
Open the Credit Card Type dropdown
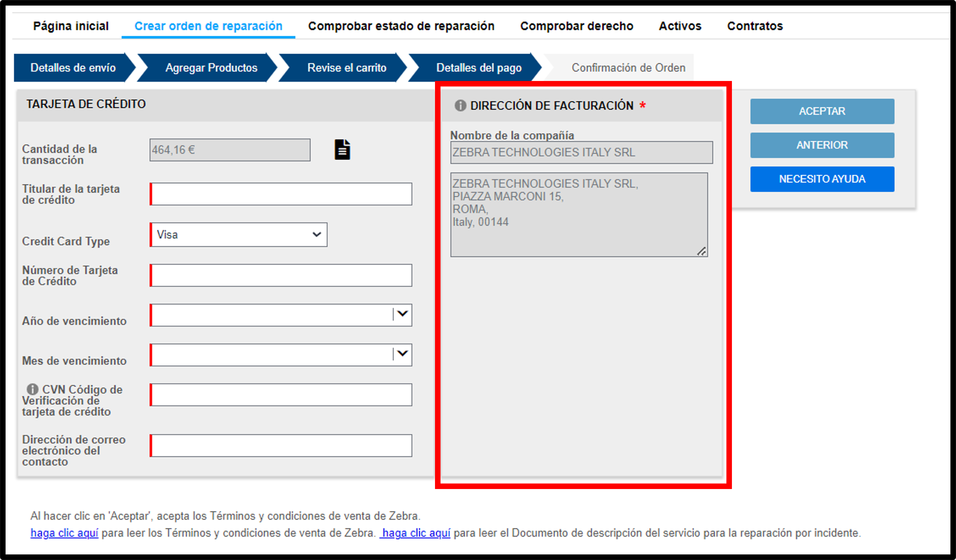239,235
